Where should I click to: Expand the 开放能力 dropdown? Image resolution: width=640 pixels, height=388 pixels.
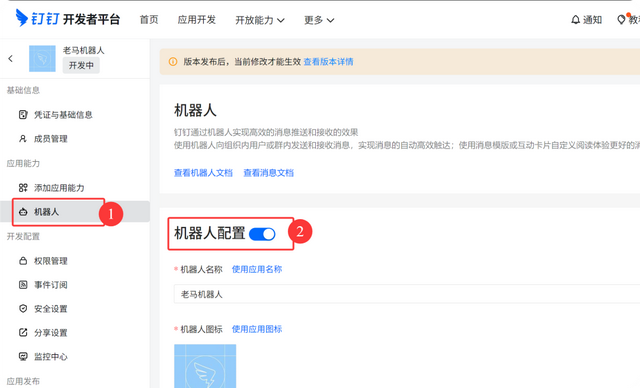[x=260, y=20]
